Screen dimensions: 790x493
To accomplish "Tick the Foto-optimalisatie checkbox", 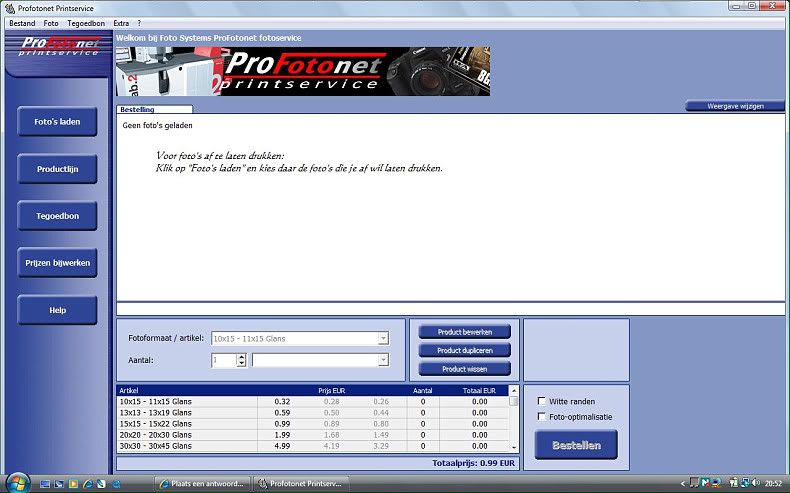I will point(542,417).
